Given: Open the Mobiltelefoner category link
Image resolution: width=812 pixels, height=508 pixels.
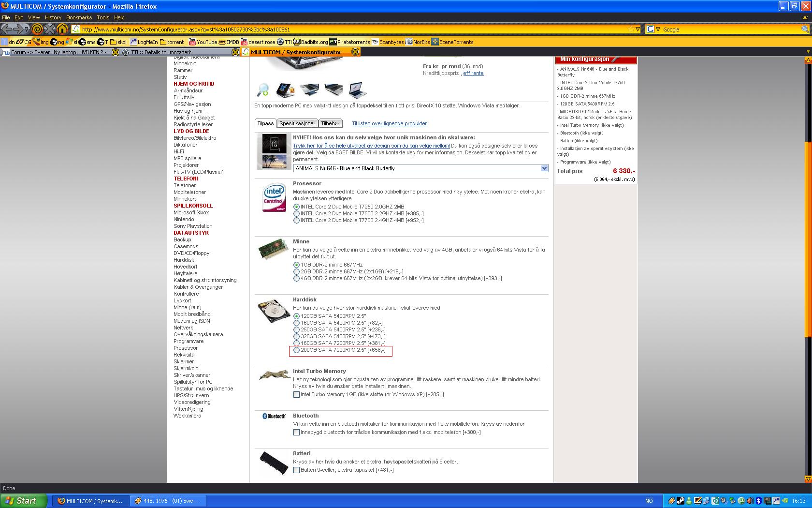Looking at the screenshot, I should point(190,192).
